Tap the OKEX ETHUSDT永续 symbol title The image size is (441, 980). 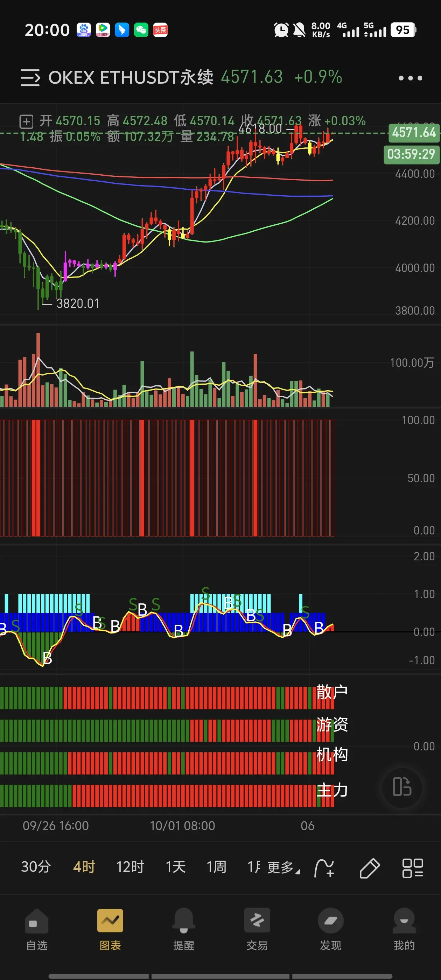(x=131, y=77)
